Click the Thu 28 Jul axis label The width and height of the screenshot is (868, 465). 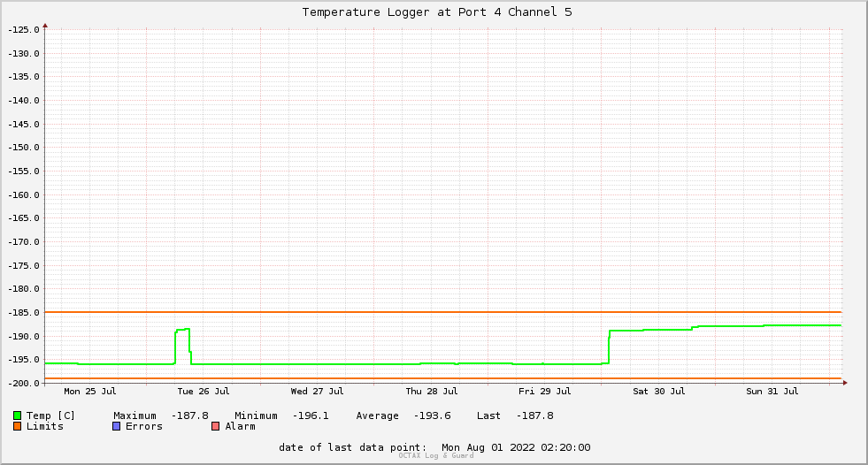(x=432, y=392)
